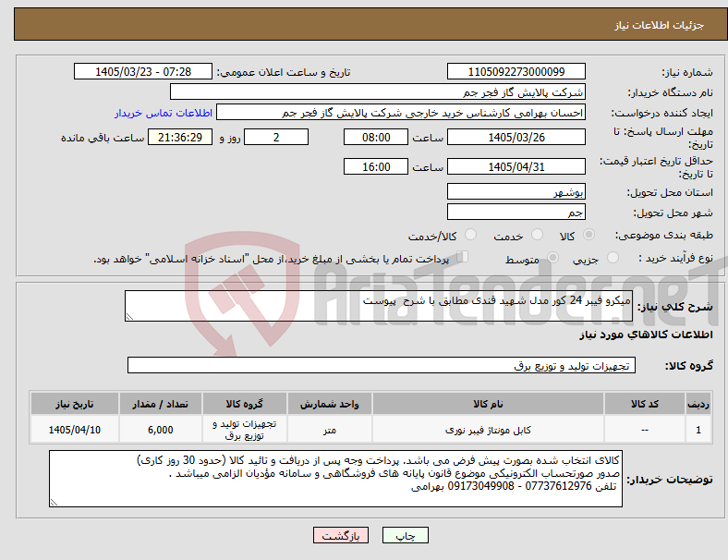This screenshot has height=560, width=728.
Task: Click the شرح کلی نیاز description textarea
Action: click(379, 306)
